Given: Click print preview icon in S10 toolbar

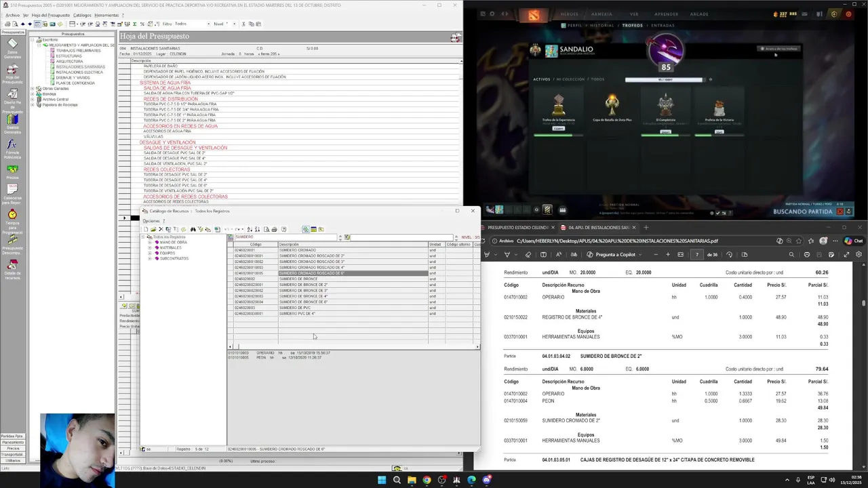Looking at the screenshot, I should point(15,24).
